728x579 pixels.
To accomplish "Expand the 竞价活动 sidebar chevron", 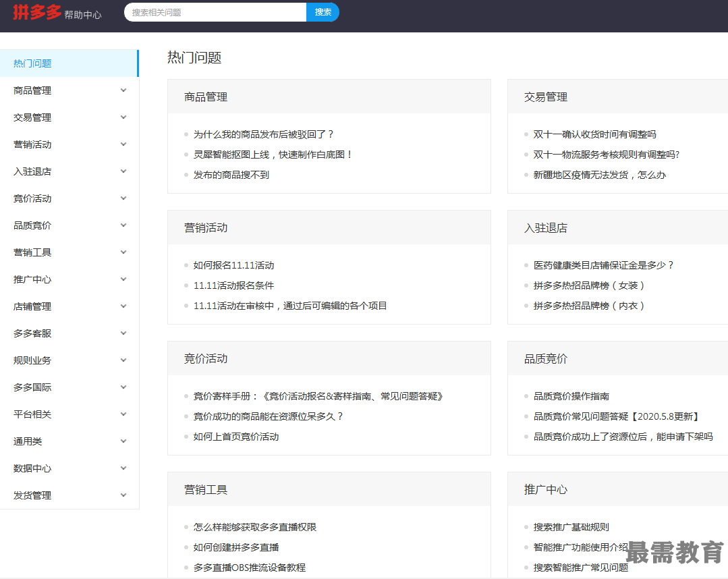I will (123, 198).
